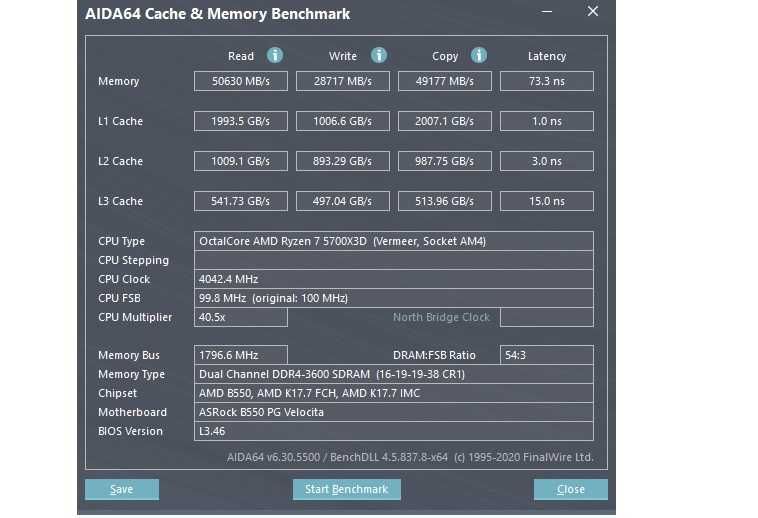758x518 pixels.
Task: Select L1 Cache latency 1.0 ns
Action: click(x=547, y=121)
